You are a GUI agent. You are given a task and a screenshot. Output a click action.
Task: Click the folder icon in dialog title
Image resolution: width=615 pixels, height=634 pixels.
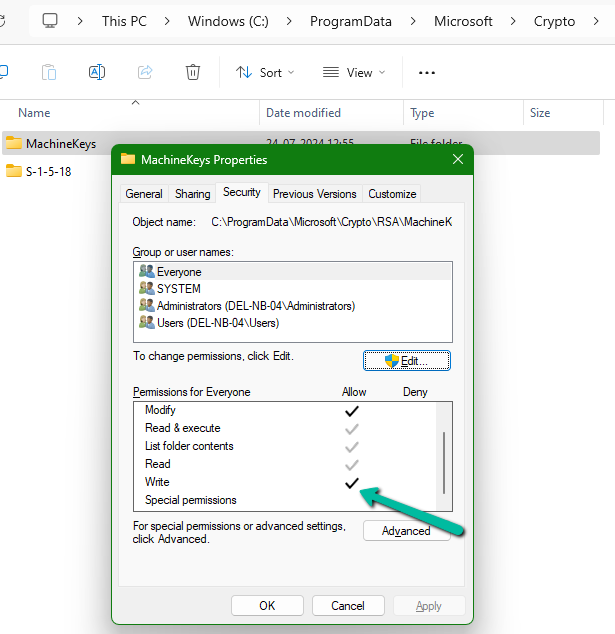coord(128,159)
